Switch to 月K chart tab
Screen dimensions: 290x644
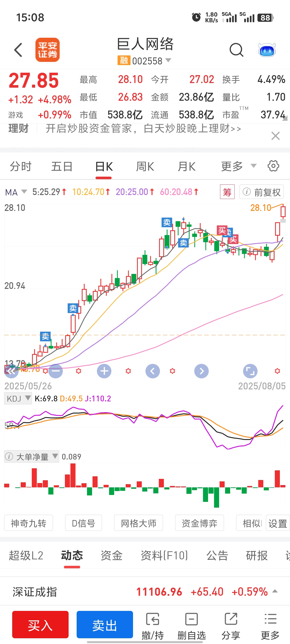(186, 167)
